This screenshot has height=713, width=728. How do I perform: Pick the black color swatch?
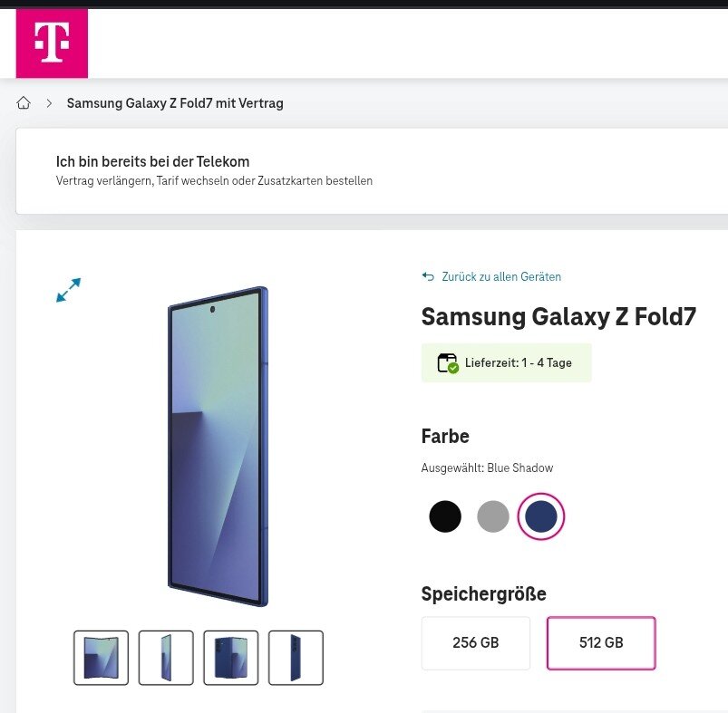point(445,516)
